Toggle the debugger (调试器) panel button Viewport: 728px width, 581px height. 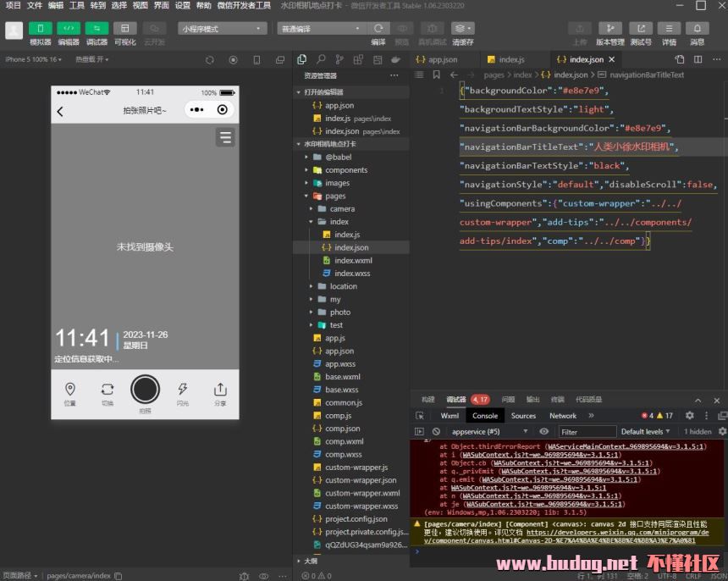click(97, 28)
